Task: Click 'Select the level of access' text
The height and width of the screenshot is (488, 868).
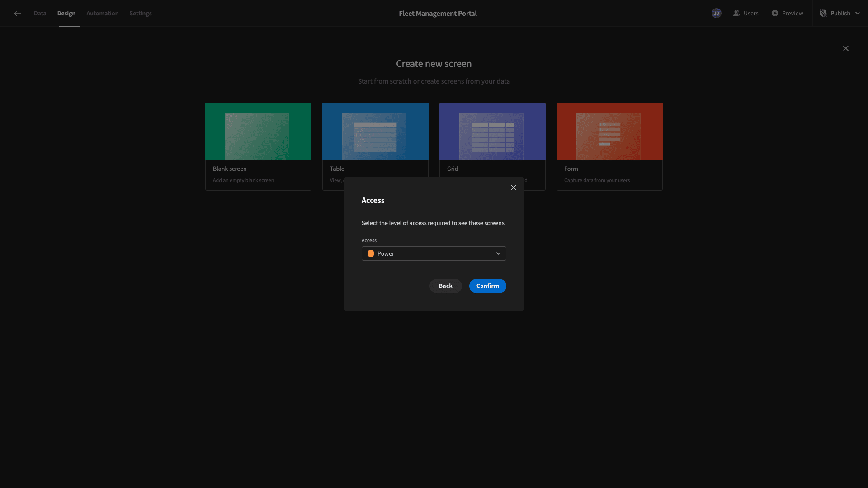Action: point(433,223)
